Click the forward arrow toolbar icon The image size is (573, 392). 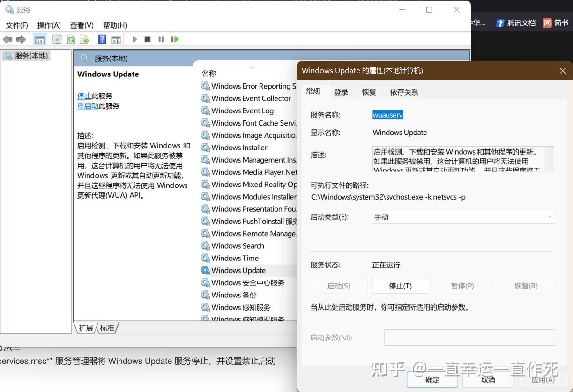(21, 39)
